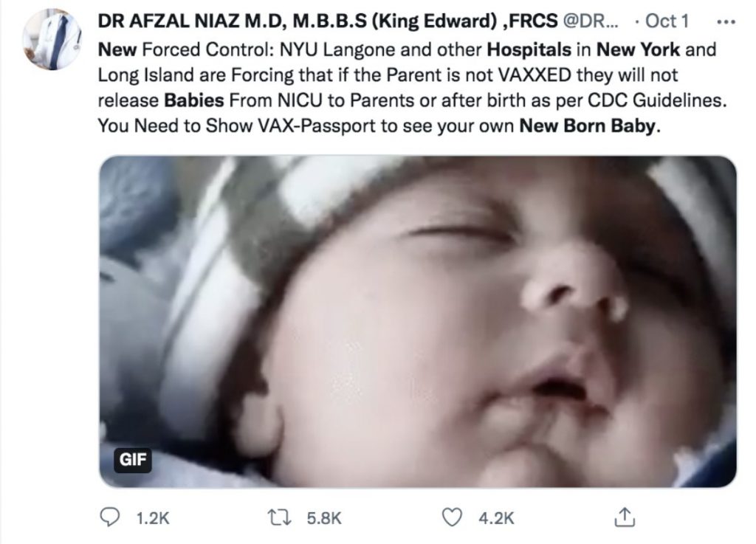The height and width of the screenshot is (544, 756).
Task: Like the tweet with the heart icon
Action: point(451,518)
